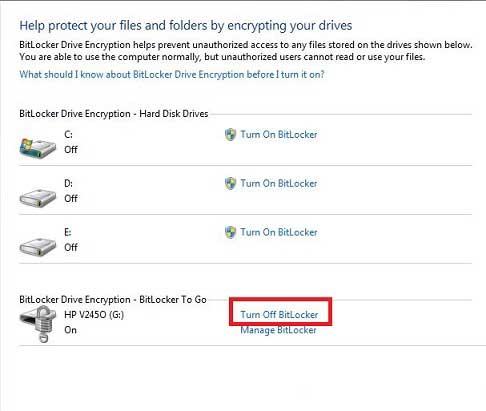486x411 pixels.
Task: Click the 'Help protect your files and folders' heading
Action: [x=186, y=26]
